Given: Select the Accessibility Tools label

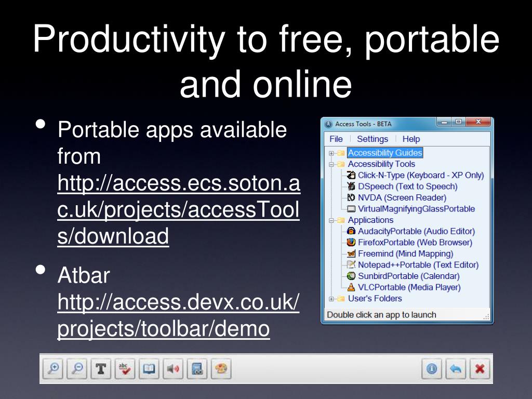Looking at the screenshot, I should 381,164.
